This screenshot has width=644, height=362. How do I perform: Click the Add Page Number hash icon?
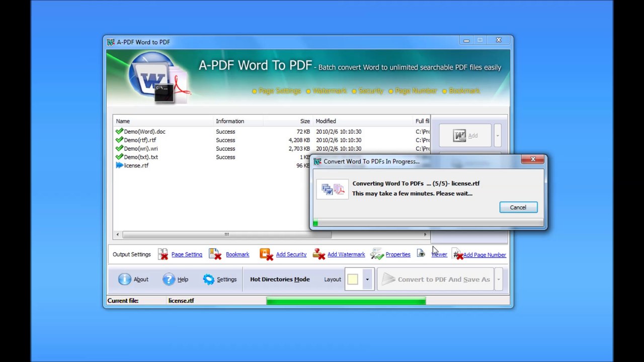point(457,255)
